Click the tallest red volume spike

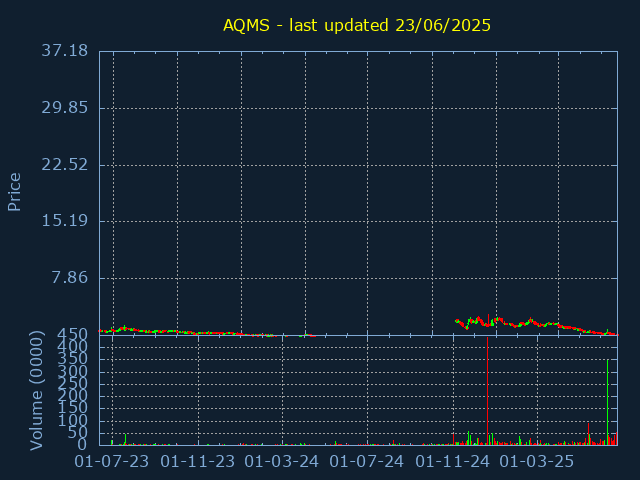coord(487,391)
